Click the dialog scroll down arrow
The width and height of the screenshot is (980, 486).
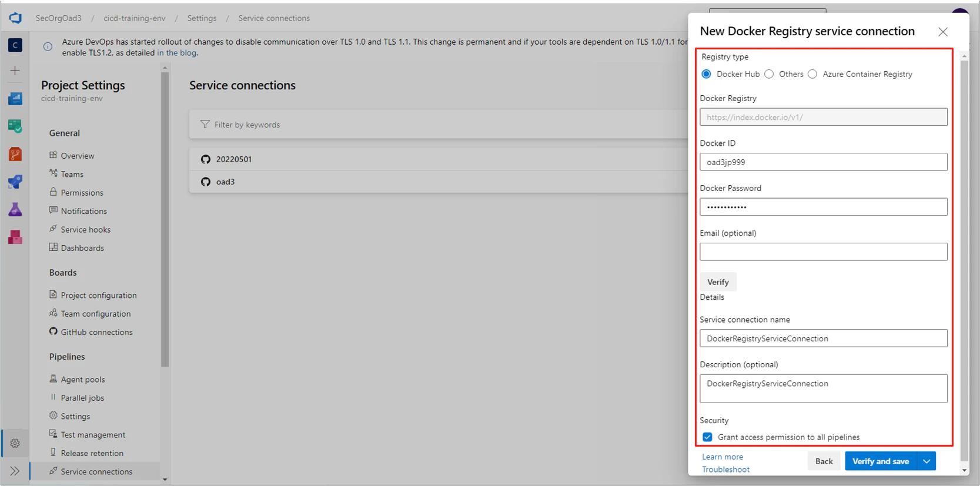(964, 471)
